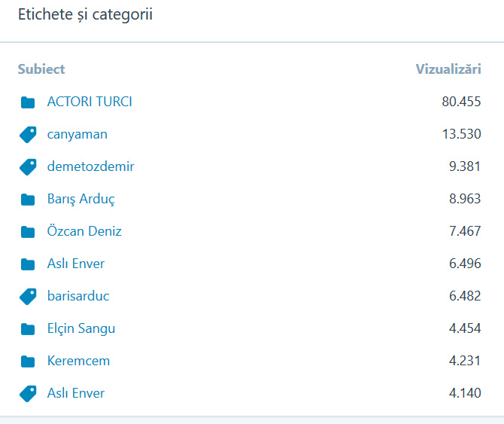Open the ACTORI TURCI category link

[x=90, y=102]
